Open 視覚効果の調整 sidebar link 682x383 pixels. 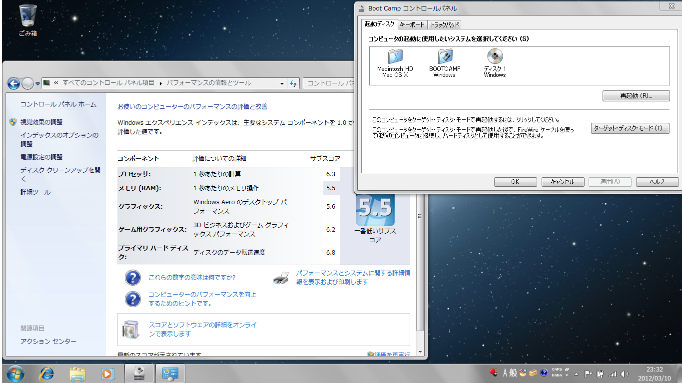[41, 122]
